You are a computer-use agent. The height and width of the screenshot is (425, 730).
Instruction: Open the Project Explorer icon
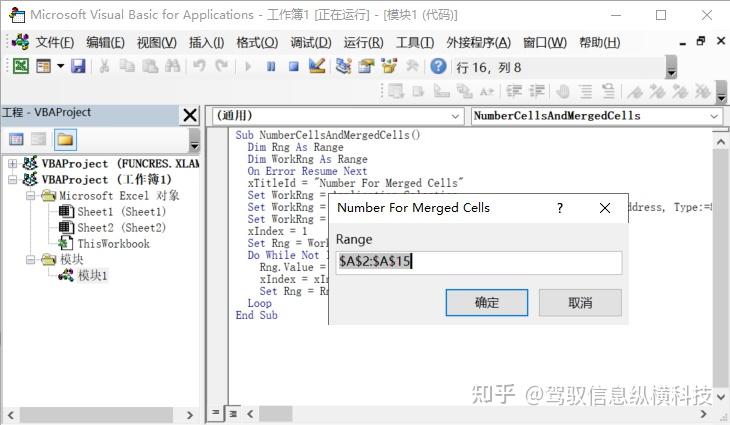click(x=344, y=67)
